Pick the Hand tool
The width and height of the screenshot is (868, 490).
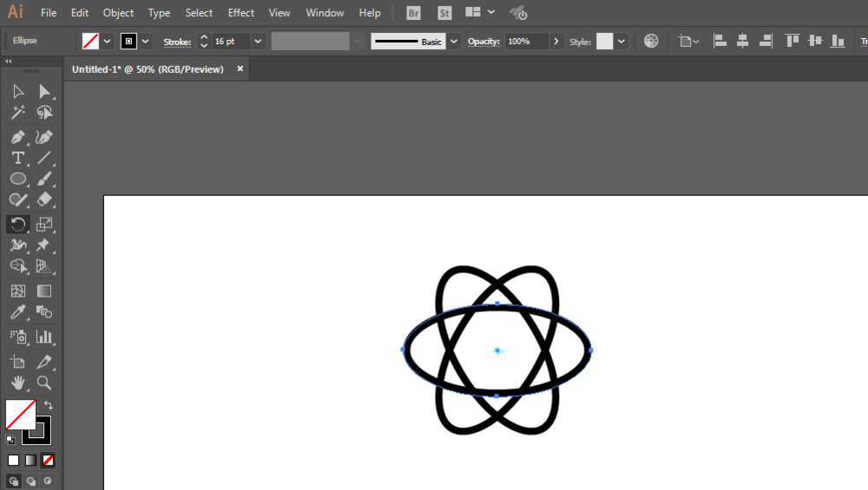pos(17,382)
